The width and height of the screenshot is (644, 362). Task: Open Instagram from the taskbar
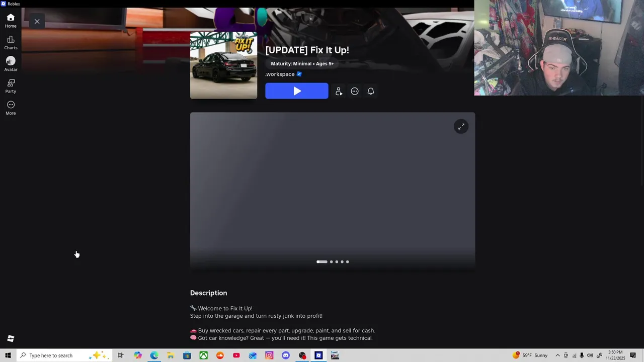pos(269,355)
